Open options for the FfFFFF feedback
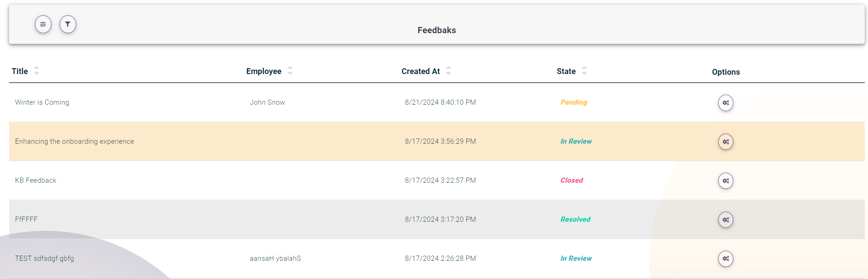Screen dimensions: 868x279 725,220
